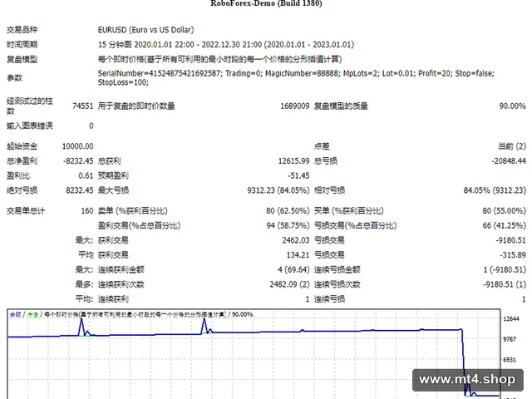Select bars tested value 74551
The image size is (532, 399).
tap(82, 106)
